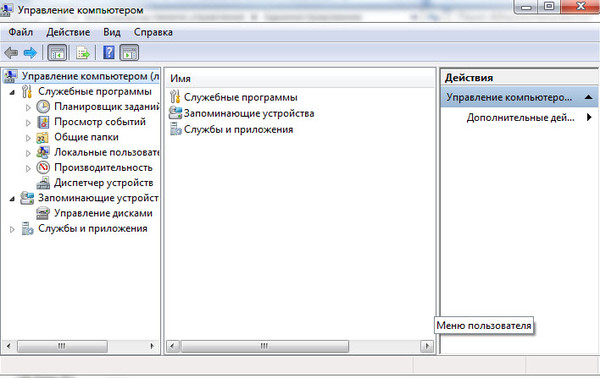This screenshot has height=378, width=600.
Task: Click the Общие папки folder icon
Action: coord(42,137)
